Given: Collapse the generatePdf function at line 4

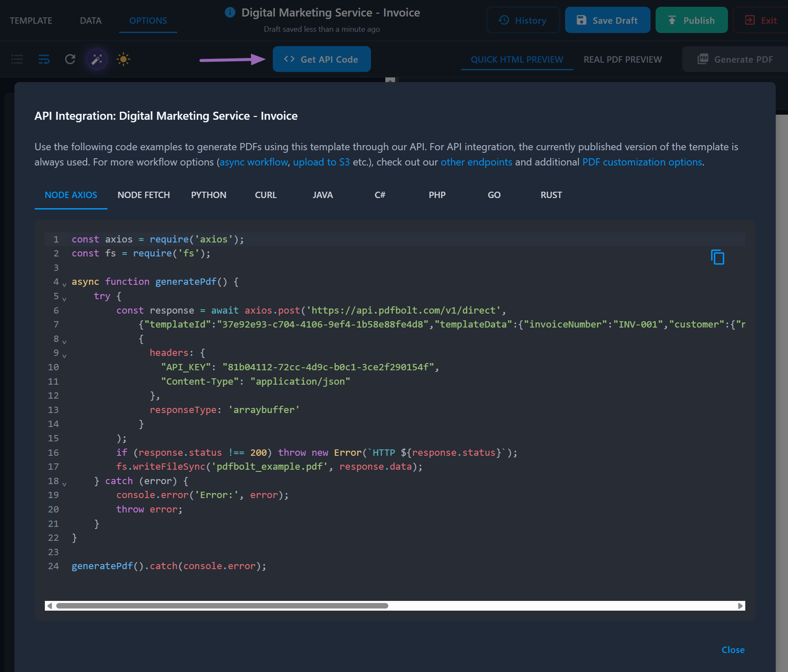Looking at the screenshot, I should coord(64,284).
